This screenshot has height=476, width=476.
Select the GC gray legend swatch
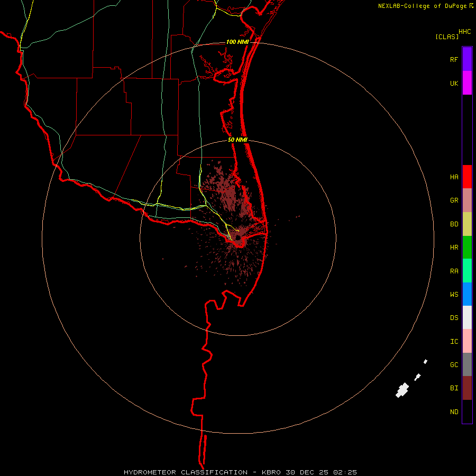[x=467, y=364]
